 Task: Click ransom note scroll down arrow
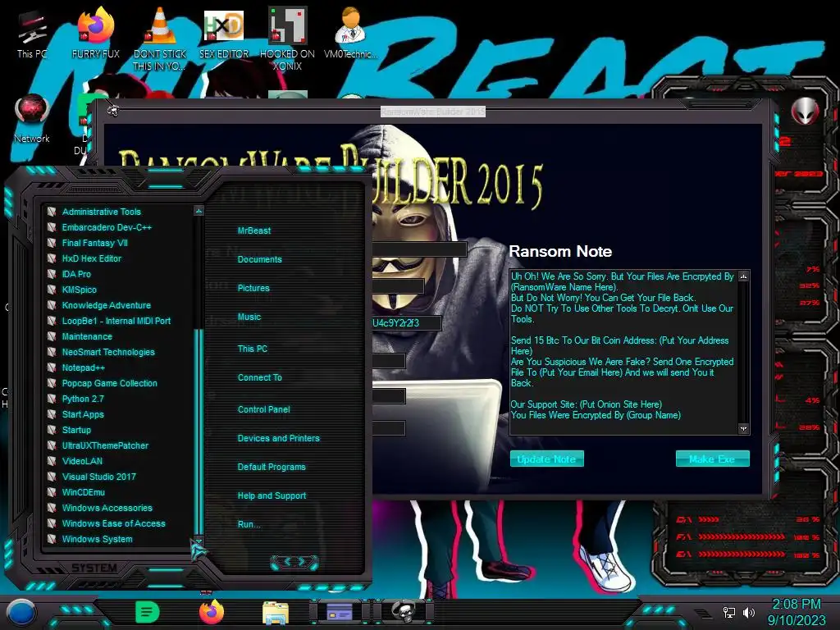click(743, 428)
